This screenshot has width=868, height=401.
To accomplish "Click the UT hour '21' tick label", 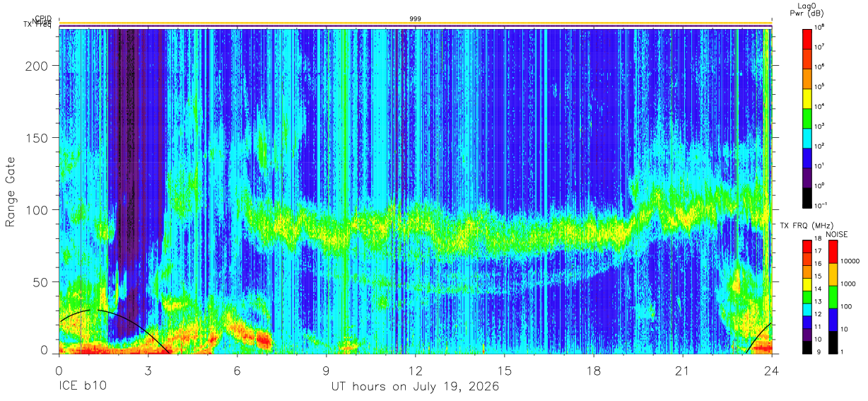I will 683,371.
